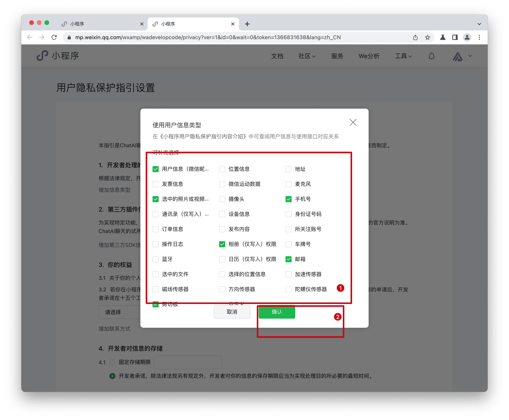Image resolution: width=509 pixels, height=420 pixels.
Task: Check the 设备信息 checkbox
Action: pos(222,214)
